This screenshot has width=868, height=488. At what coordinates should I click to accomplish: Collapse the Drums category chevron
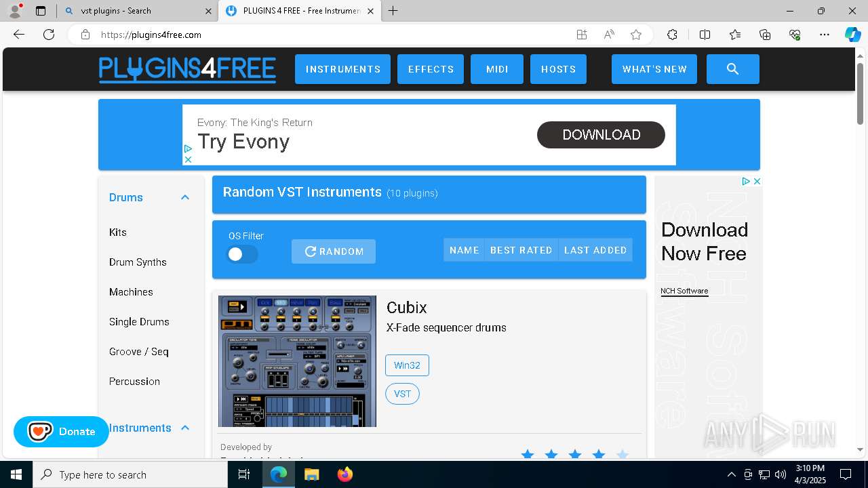point(184,197)
